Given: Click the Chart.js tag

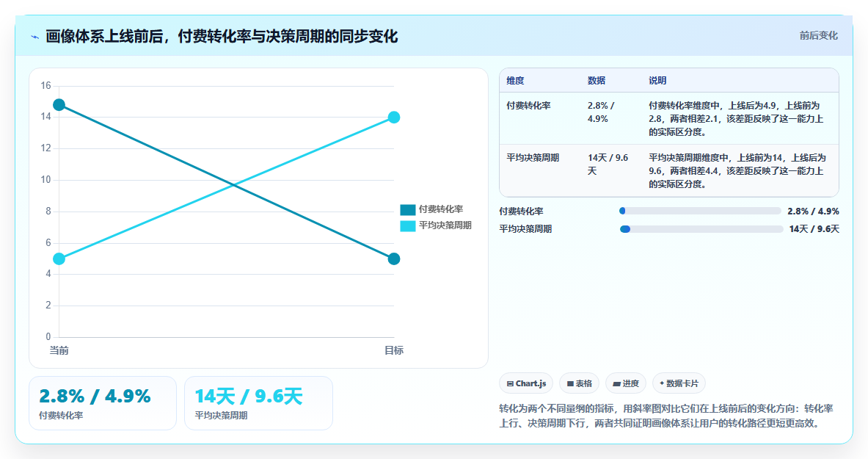Looking at the screenshot, I should (526, 383).
